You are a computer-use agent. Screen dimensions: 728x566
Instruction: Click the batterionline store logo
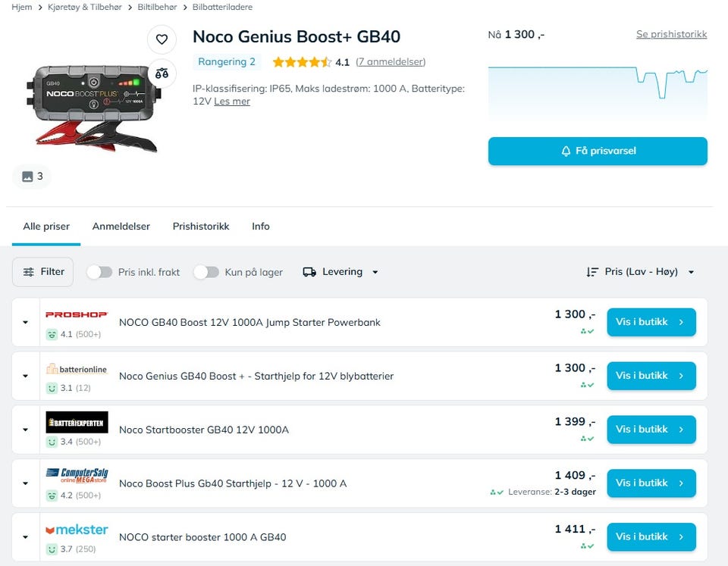(77, 370)
